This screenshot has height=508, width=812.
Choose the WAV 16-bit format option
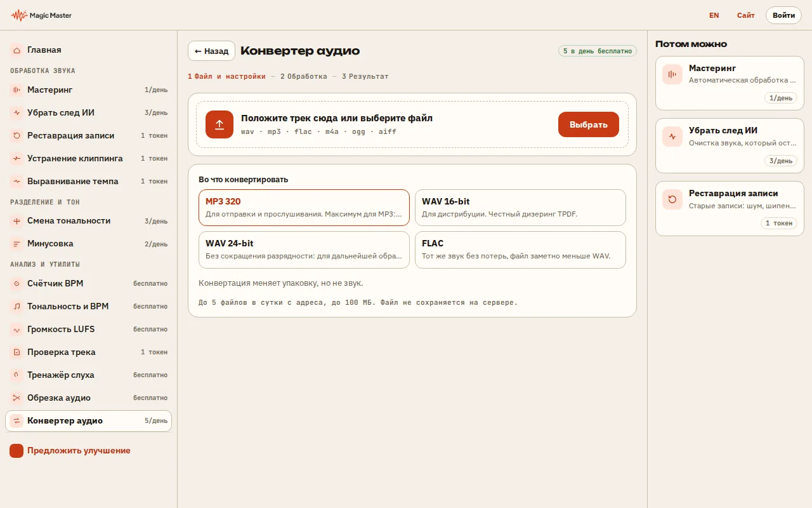(520, 208)
